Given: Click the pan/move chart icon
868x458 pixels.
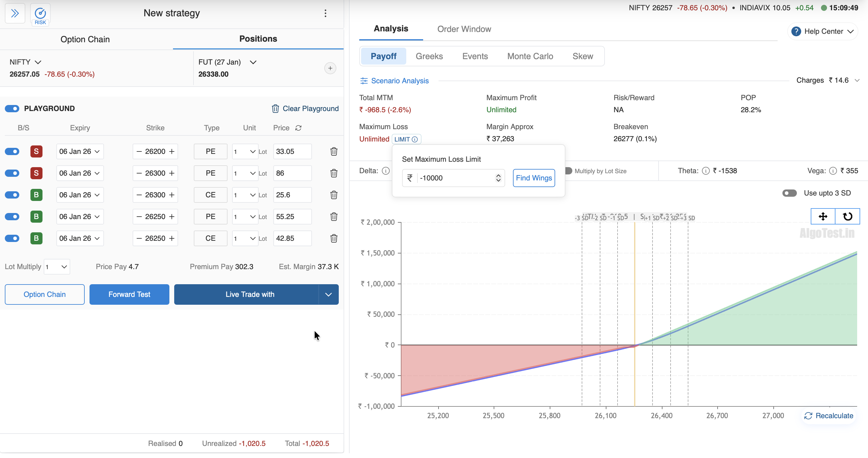Looking at the screenshot, I should [822, 217].
